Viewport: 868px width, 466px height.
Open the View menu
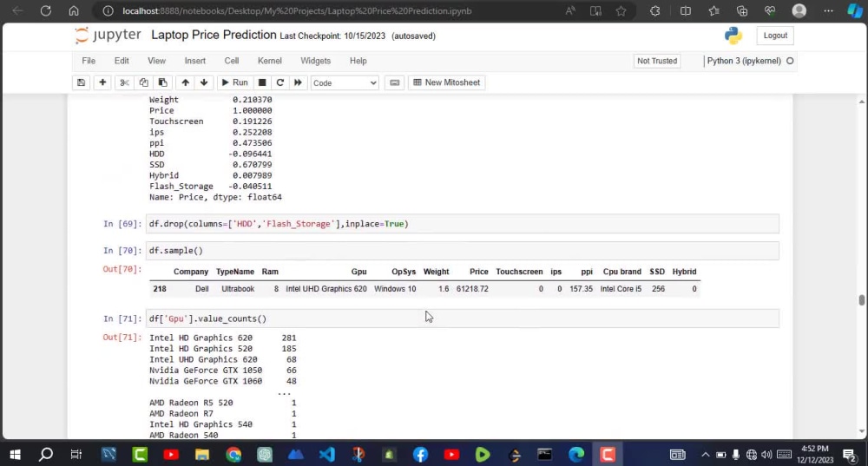point(156,61)
